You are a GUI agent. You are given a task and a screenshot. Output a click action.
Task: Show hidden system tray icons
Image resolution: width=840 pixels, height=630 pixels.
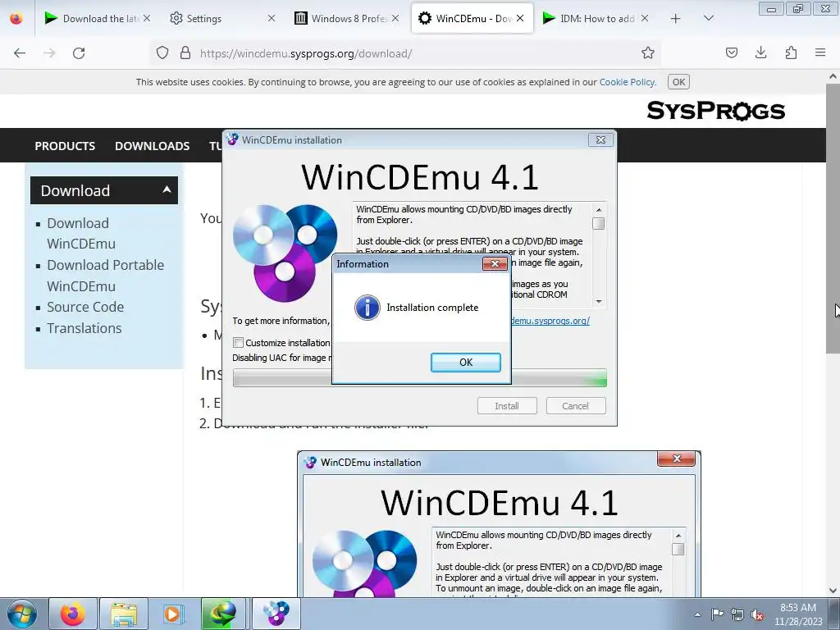[x=697, y=614]
